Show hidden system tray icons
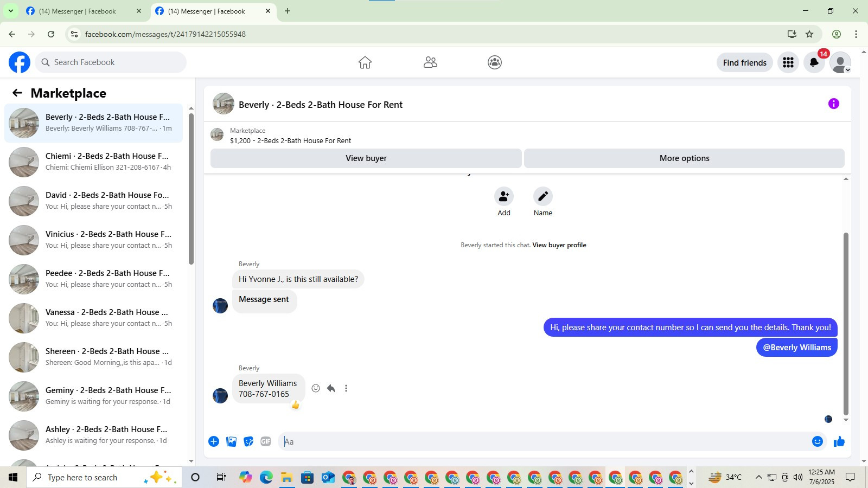Viewport: 868px width, 488px height. tap(758, 477)
